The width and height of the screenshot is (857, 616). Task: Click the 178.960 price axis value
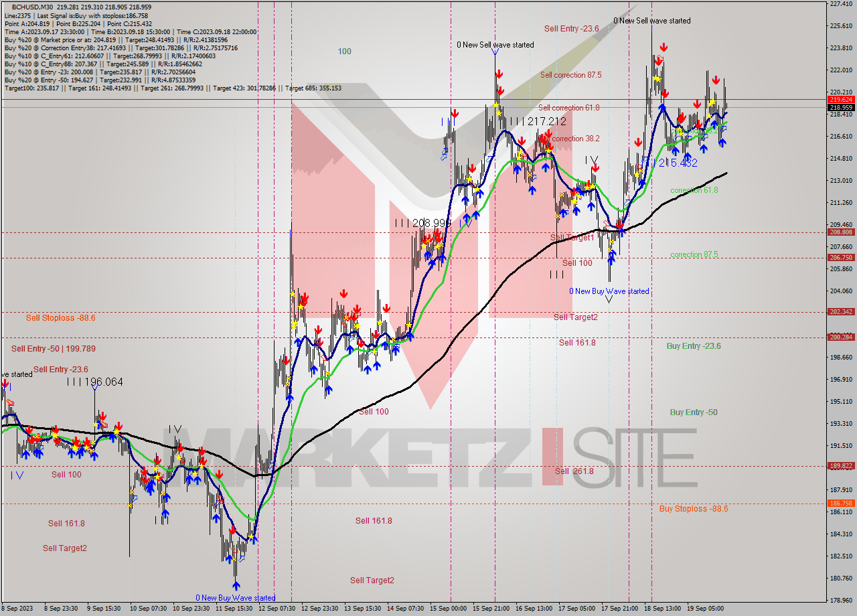coord(841,601)
